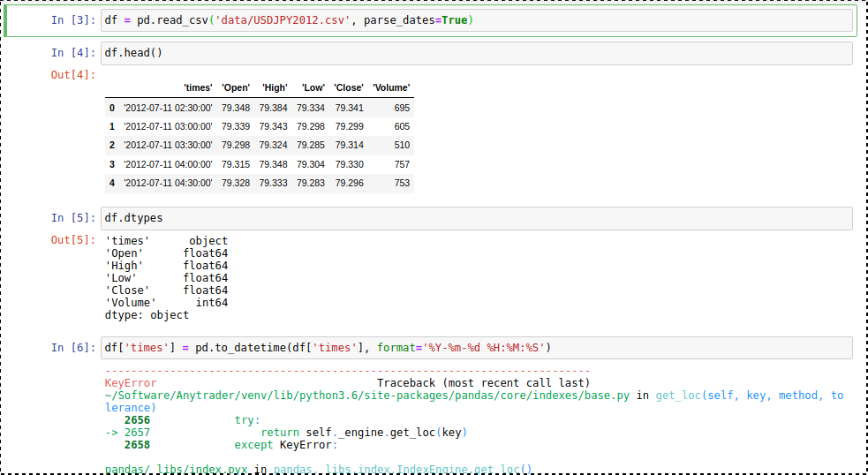Click the Open value 79.328
Screen dimensions: 868x475
coord(236,183)
